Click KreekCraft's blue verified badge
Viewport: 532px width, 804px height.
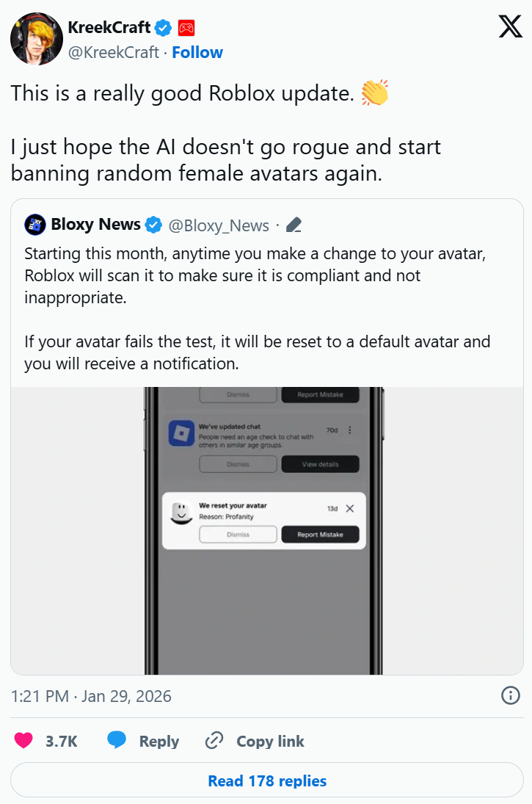(x=164, y=29)
